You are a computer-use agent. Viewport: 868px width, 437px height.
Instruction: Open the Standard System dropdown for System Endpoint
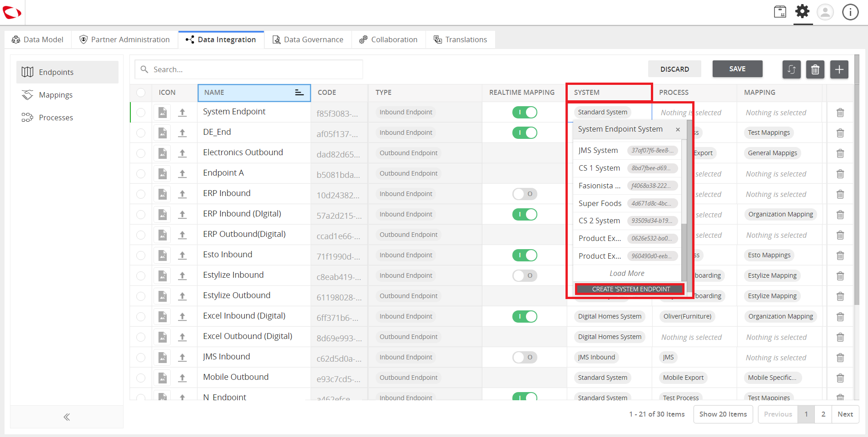coord(602,112)
